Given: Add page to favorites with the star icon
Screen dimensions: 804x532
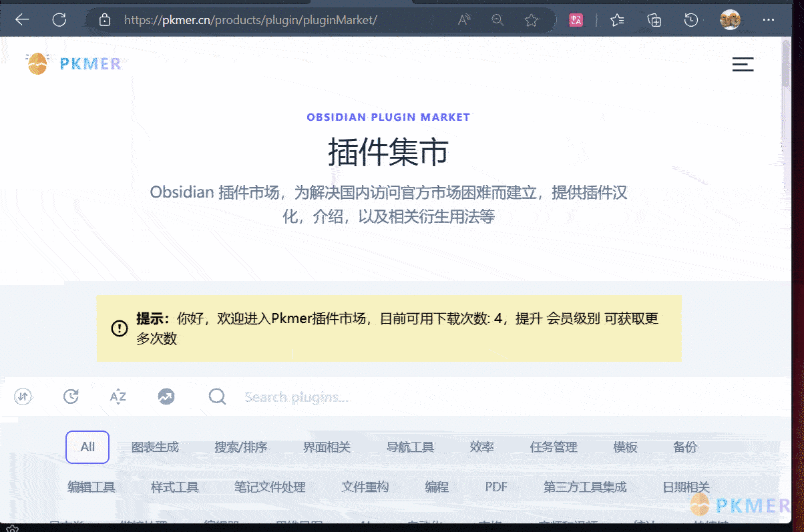Looking at the screenshot, I should click(x=532, y=20).
